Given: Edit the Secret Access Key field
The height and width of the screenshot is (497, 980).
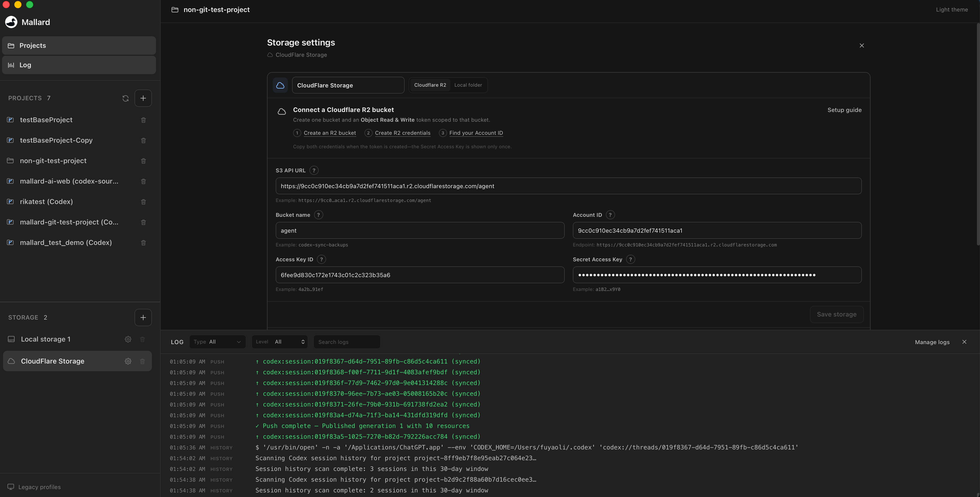Looking at the screenshot, I should [717, 275].
